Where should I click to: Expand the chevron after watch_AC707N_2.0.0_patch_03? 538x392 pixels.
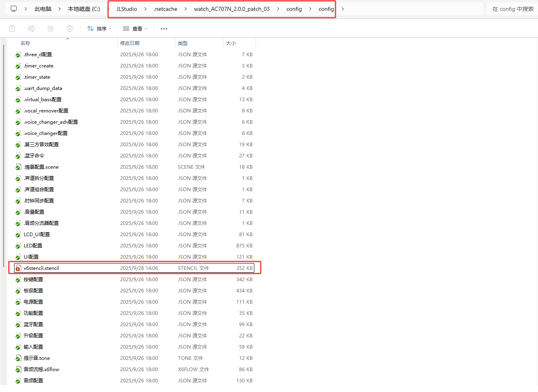click(278, 9)
